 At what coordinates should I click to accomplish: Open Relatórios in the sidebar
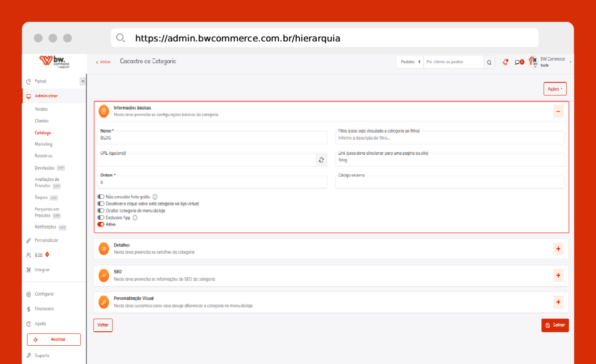coord(44,156)
